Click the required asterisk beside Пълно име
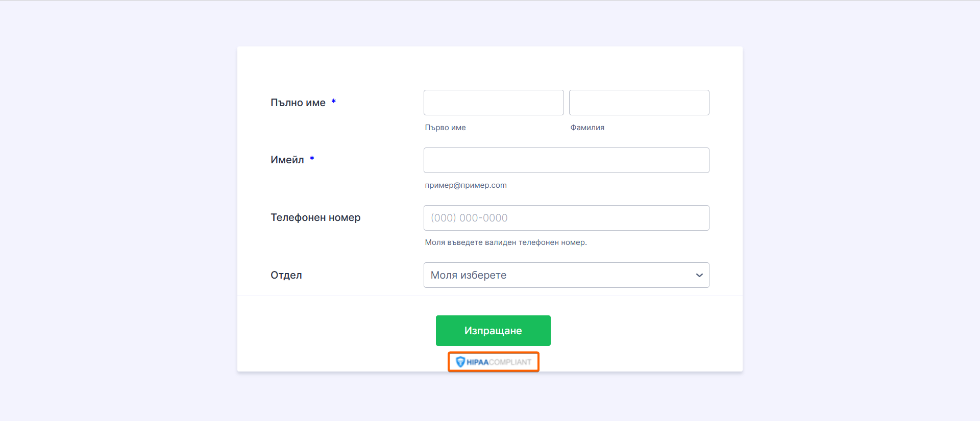The image size is (980, 421). pyautogui.click(x=334, y=102)
